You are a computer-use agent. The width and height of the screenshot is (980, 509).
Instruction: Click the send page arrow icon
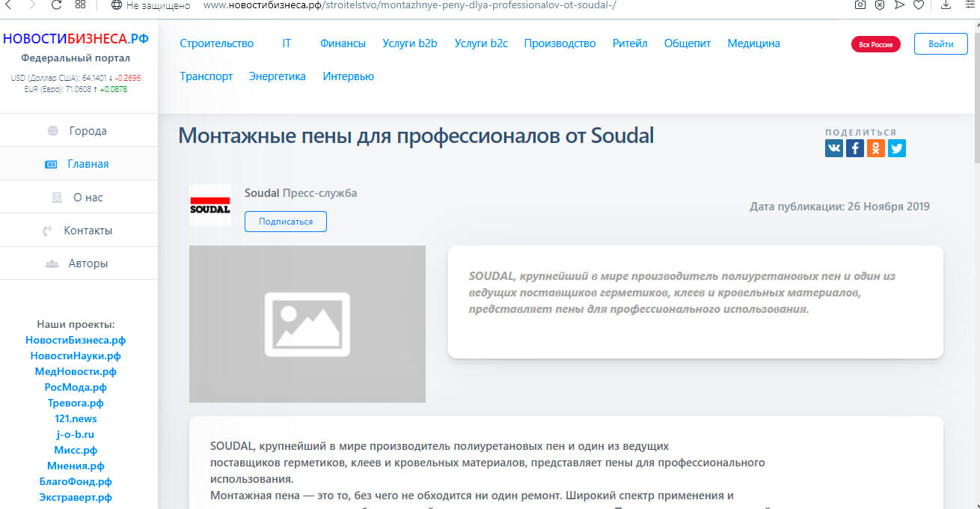pos(900,4)
